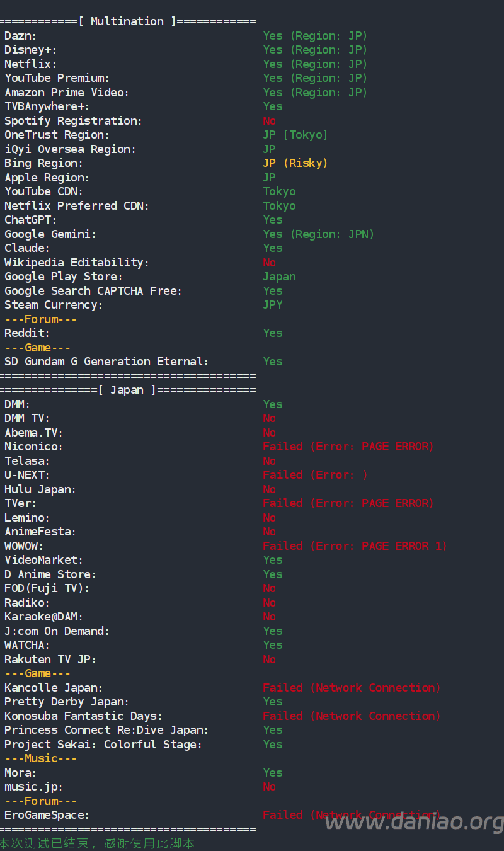Image resolution: width=504 pixels, height=851 pixels.
Task: Click the WOWOW "PAGE ERROR 1" result
Action: tap(355, 546)
